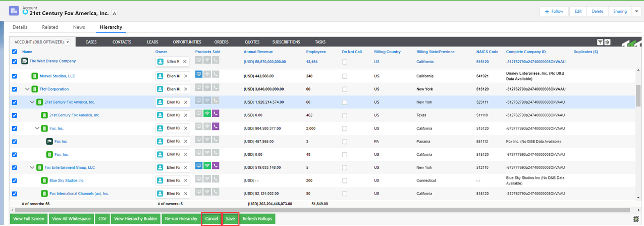Viewport: 644px width, 226px height.
Task: Click the Cancel button
Action: (x=211, y=219)
